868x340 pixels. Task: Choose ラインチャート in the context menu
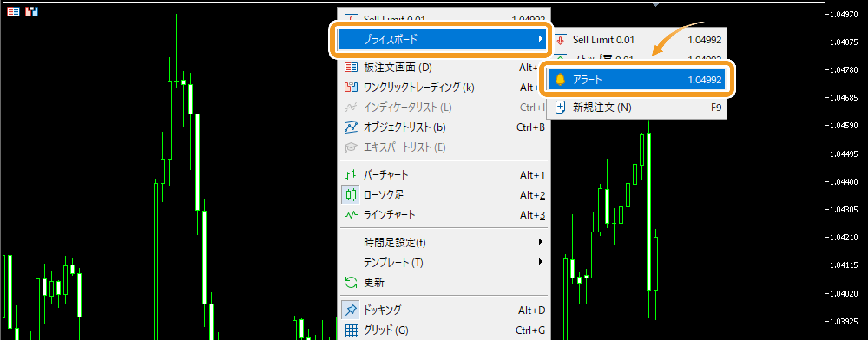389,215
